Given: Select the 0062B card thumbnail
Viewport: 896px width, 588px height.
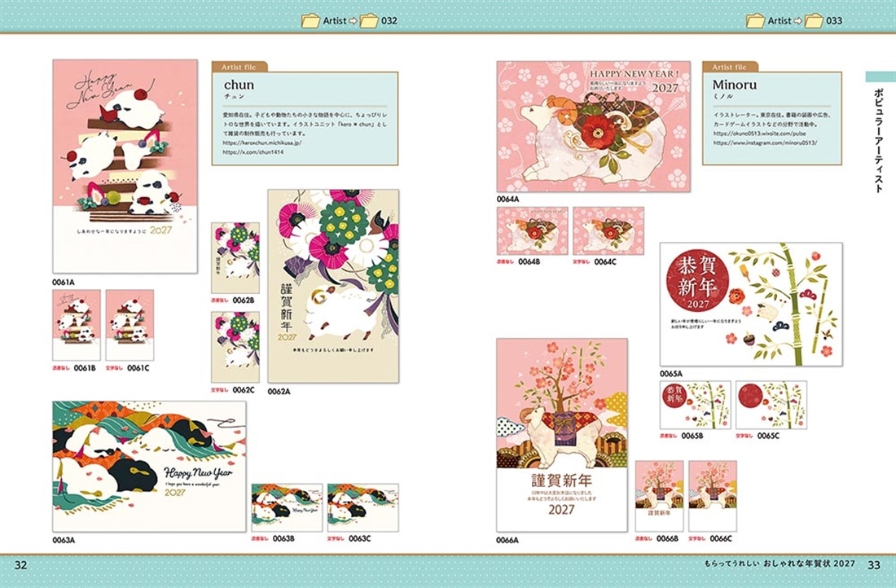Looking at the screenshot, I should coord(235,257).
